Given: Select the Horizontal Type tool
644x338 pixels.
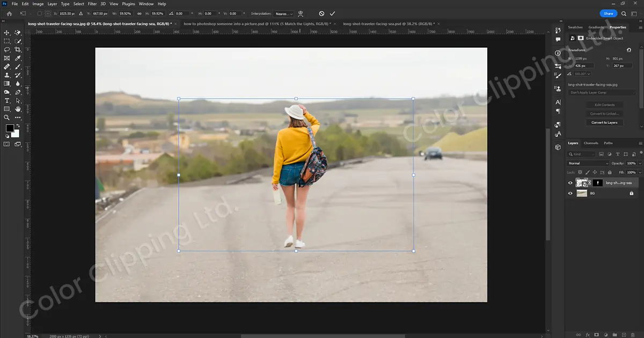Looking at the screenshot, I should click(x=7, y=100).
